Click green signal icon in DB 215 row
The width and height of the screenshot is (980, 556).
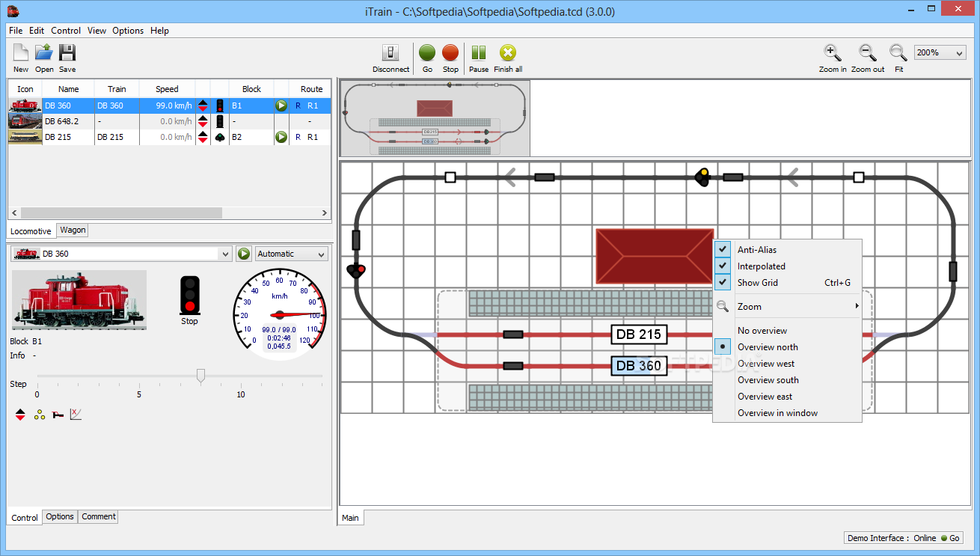coord(220,137)
